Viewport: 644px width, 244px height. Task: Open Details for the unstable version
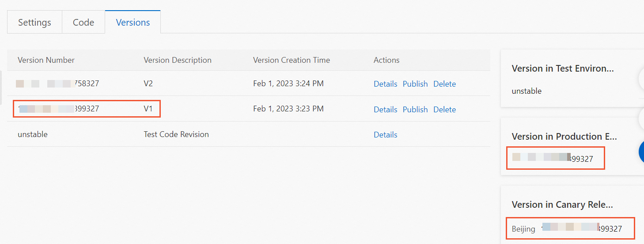[385, 135]
